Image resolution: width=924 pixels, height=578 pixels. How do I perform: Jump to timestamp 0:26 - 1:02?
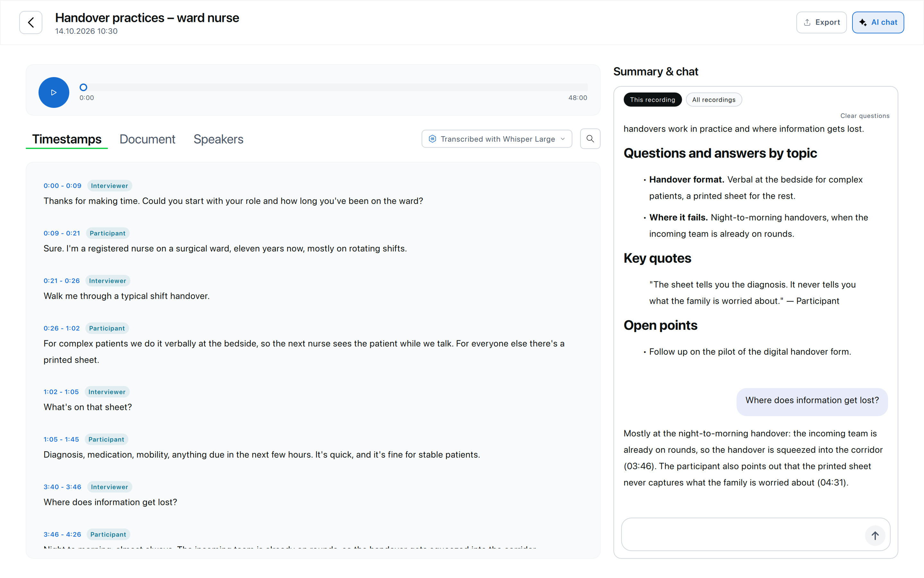coord(62,328)
